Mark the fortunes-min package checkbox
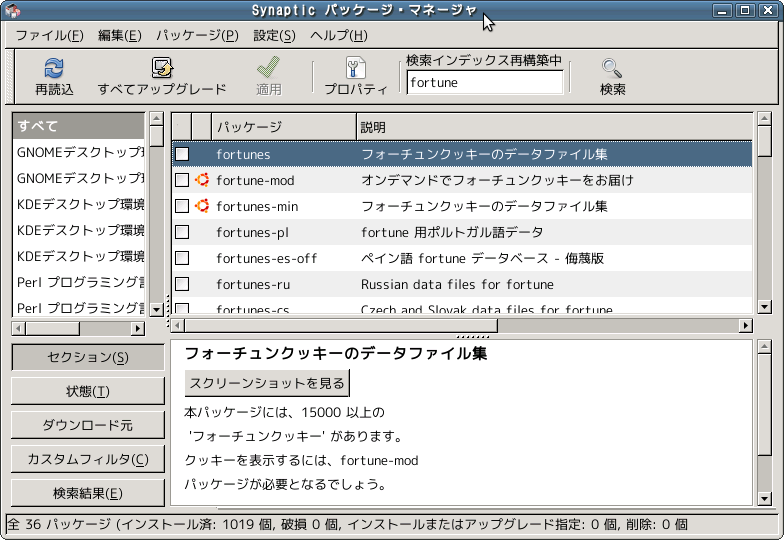Screen dimensions: 784x540 pyautogui.click(x=182, y=206)
